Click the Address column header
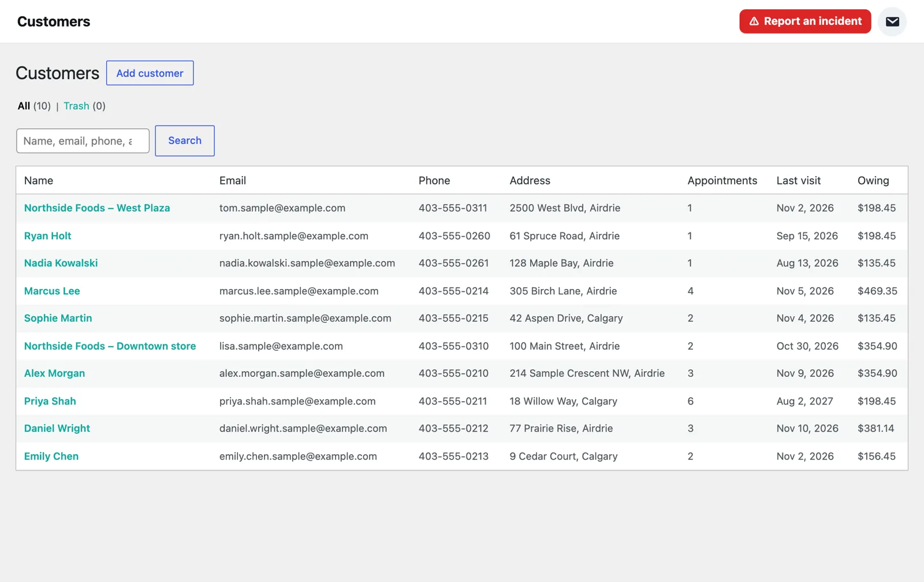 pyautogui.click(x=530, y=180)
